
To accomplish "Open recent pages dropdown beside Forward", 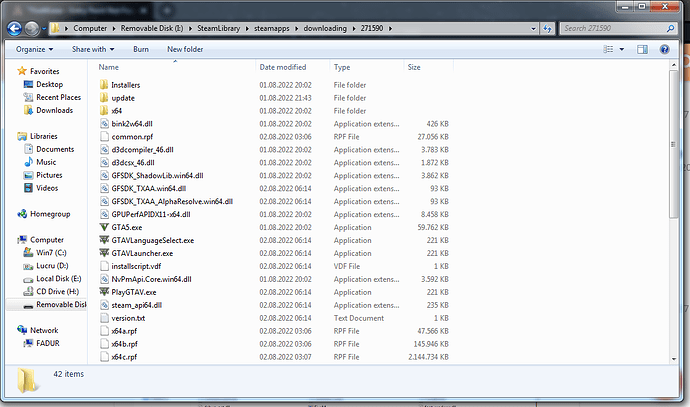I will pyautogui.click(x=44, y=29).
